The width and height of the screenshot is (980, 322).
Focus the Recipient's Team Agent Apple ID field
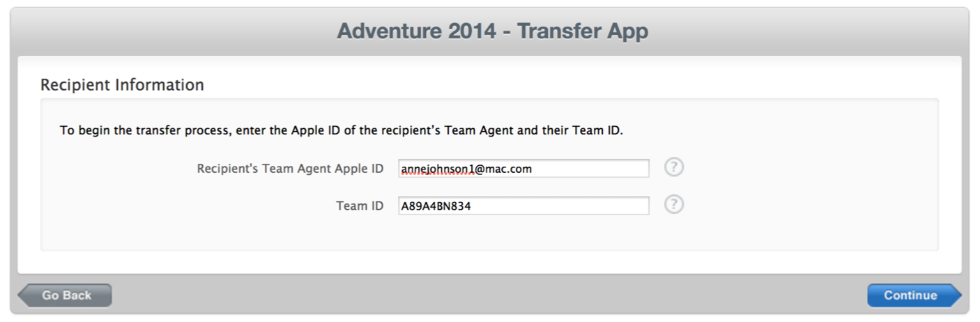pyautogui.click(x=523, y=169)
